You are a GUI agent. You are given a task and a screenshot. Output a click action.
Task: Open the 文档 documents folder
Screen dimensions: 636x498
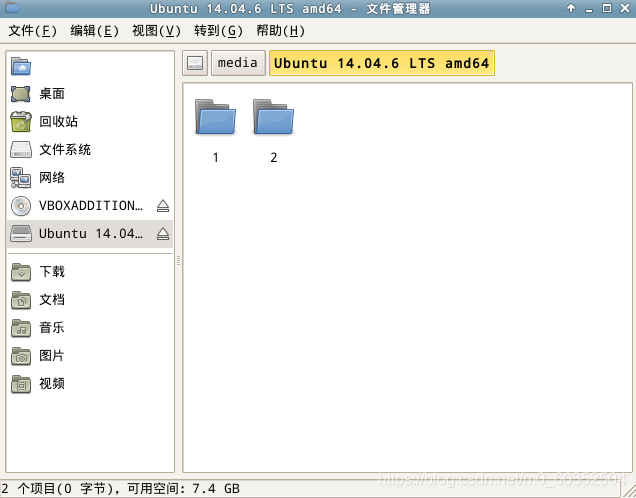[90, 300]
